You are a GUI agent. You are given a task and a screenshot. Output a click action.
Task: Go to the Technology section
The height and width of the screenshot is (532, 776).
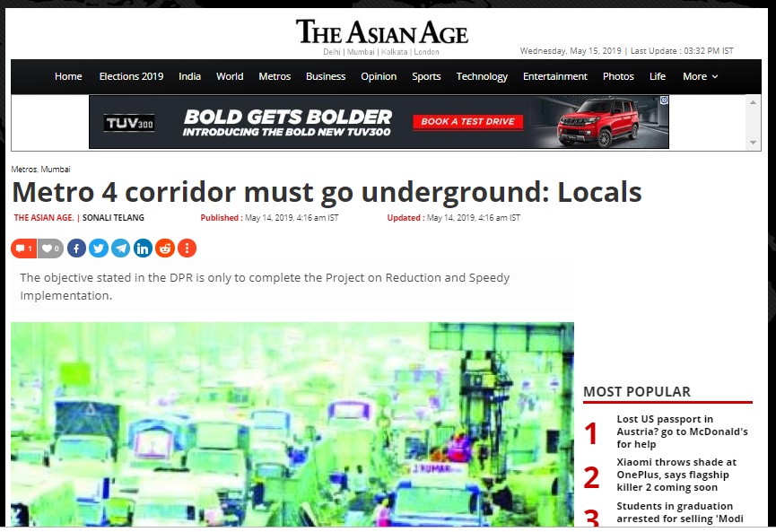pos(482,77)
